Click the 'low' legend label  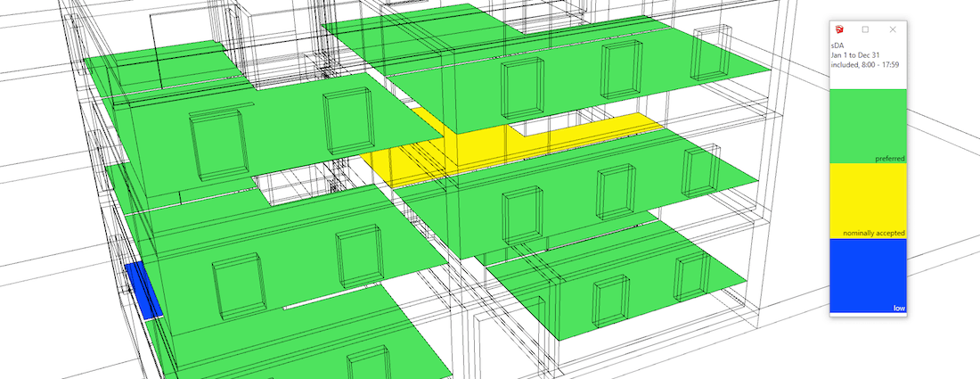[x=900, y=309]
